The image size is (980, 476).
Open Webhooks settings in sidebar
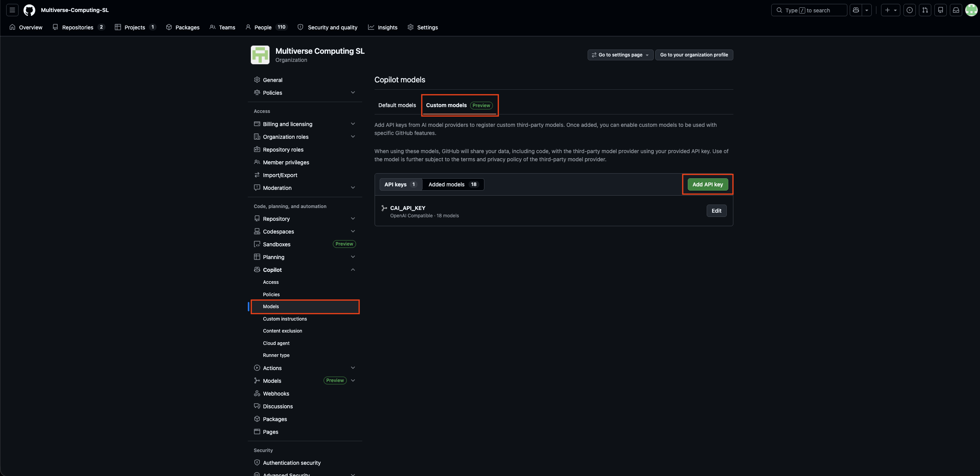click(305, 394)
